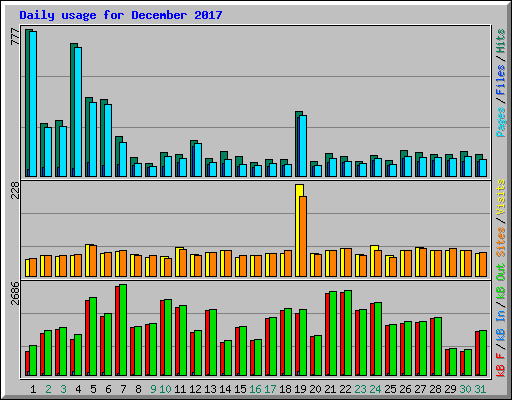Click the day 21 label on the x-axis
This screenshot has width=512, height=400.
click(x=330, y=389)
